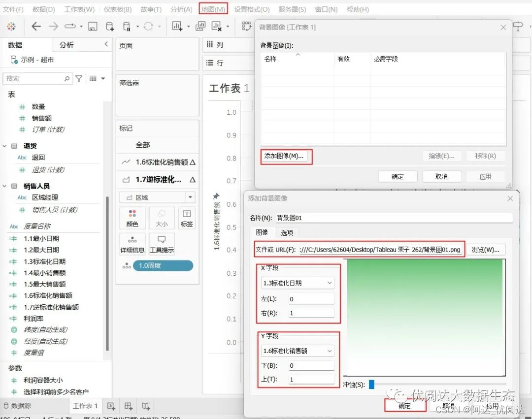The width and height of the screenshot is (532, 419).
Task: Click the 添加图像(M)... button
Action: coord(284,156)
